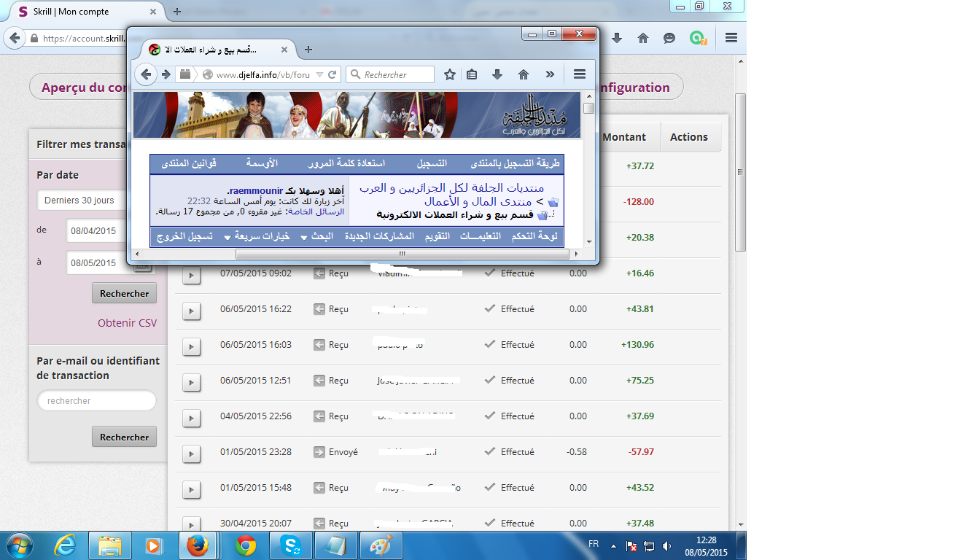Open الرسائل الخاصة private messages link
The height and width of the screenshot is (560, 980).
(316, 211)
